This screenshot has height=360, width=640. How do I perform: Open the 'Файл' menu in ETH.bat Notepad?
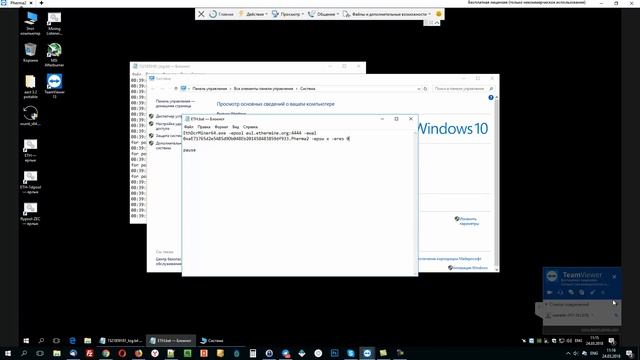click(189, 127)
